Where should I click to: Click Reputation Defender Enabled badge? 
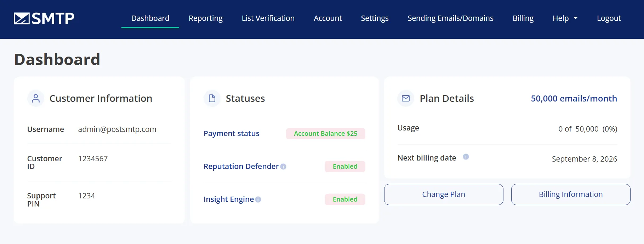[x=345, y=167]
